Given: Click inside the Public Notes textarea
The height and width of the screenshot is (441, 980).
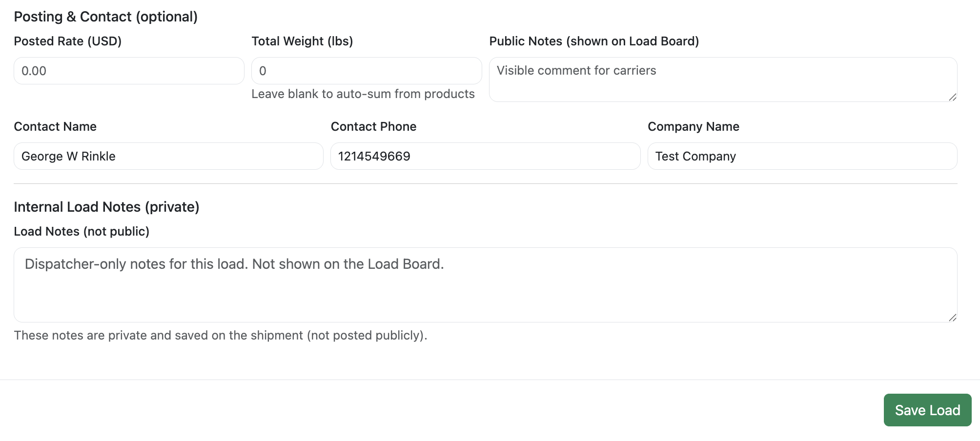Looking at the screenshot, I should pyautogui.click(x=722, y=79).
